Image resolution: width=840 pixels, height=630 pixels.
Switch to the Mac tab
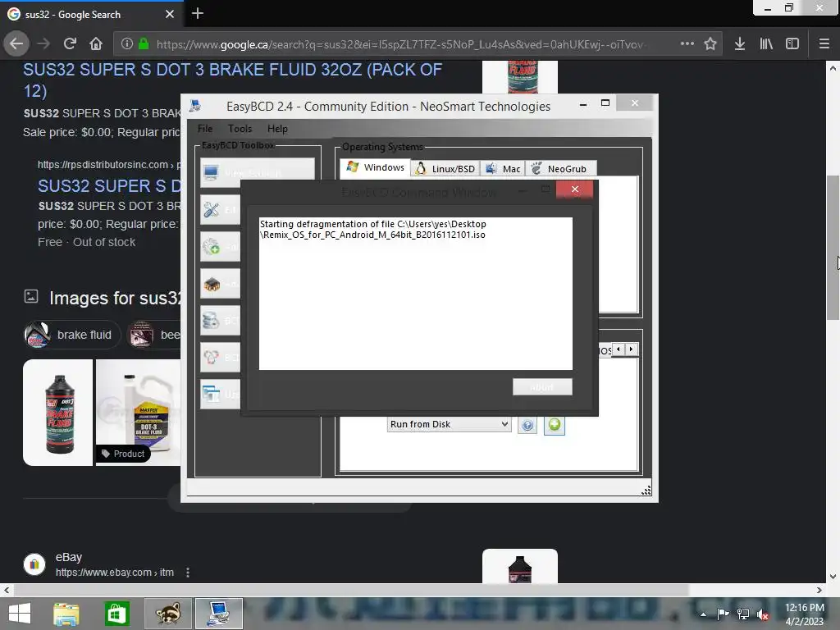503,169
